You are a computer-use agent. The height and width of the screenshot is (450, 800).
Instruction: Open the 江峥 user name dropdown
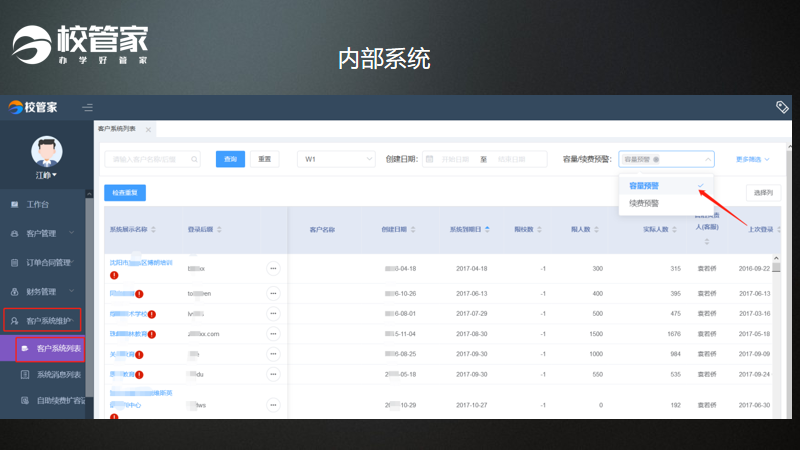click(x=46, y=175)
